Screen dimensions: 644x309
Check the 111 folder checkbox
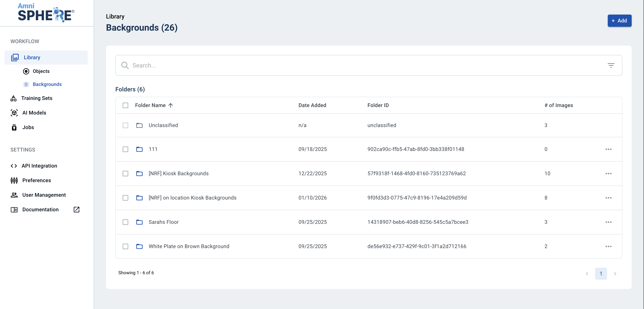pyautogui.click(x=125, y=149)
